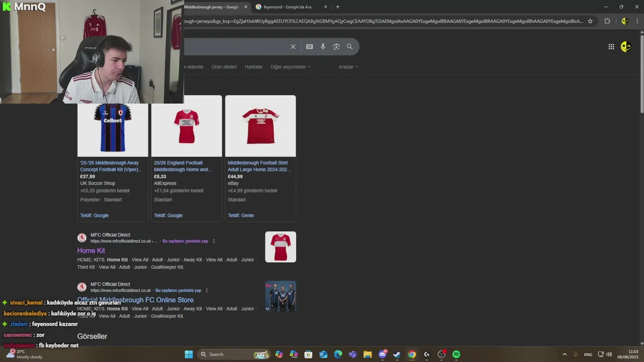The height and width of the screenshot is (362, 644).
Task: Open options menu for Online Store result
Action: point(207,291)
